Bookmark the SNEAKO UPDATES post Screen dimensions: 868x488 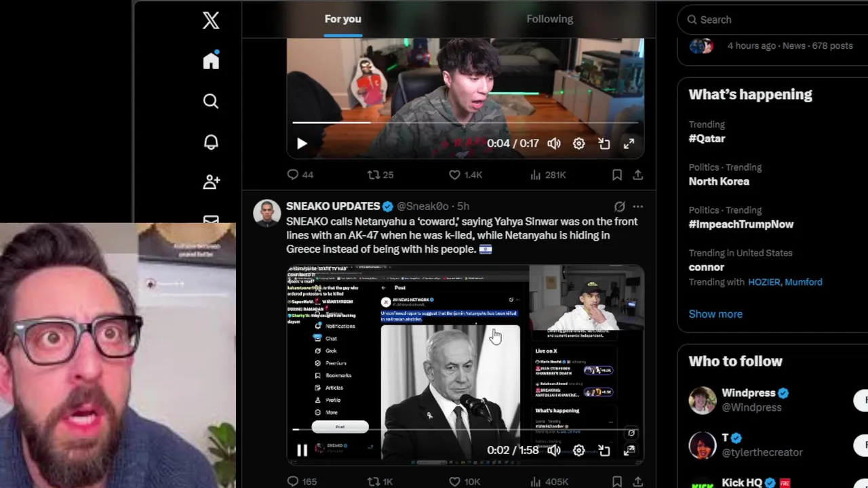pyautogui.click(x=617, y=481)
